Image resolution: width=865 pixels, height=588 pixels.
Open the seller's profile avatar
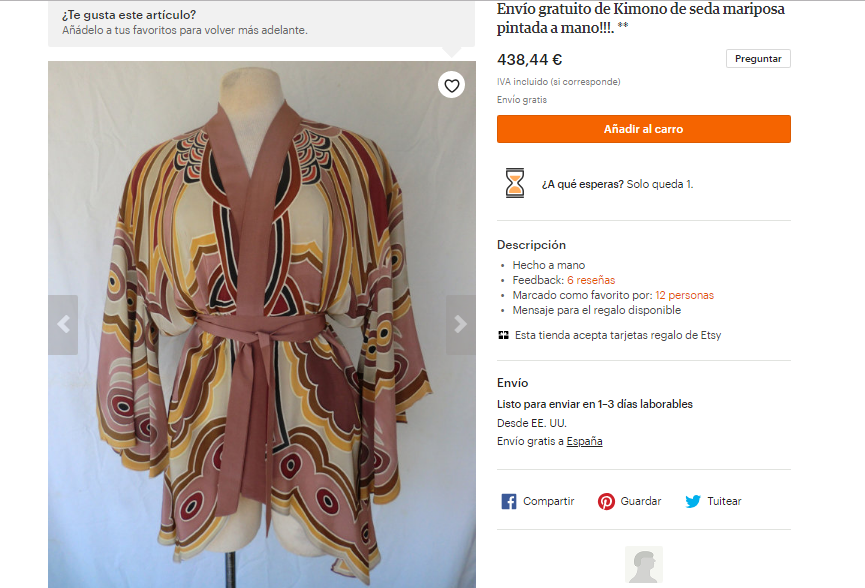tap(643, 566)
